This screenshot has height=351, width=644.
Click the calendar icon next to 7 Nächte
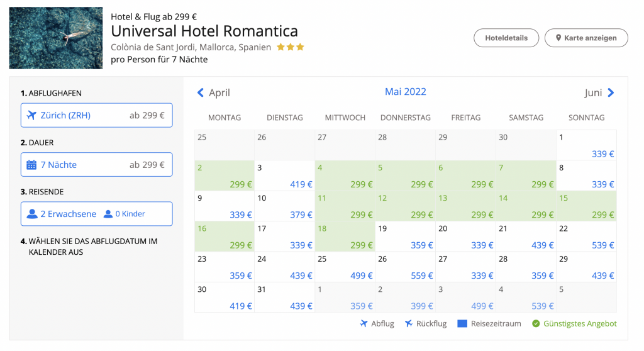click(x=31, y=165)
